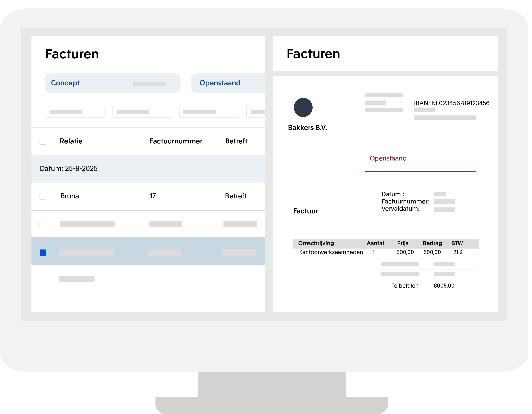Click the Bakkers B.V. circular company logo
The image size is (532, 414).
[303, 107]
